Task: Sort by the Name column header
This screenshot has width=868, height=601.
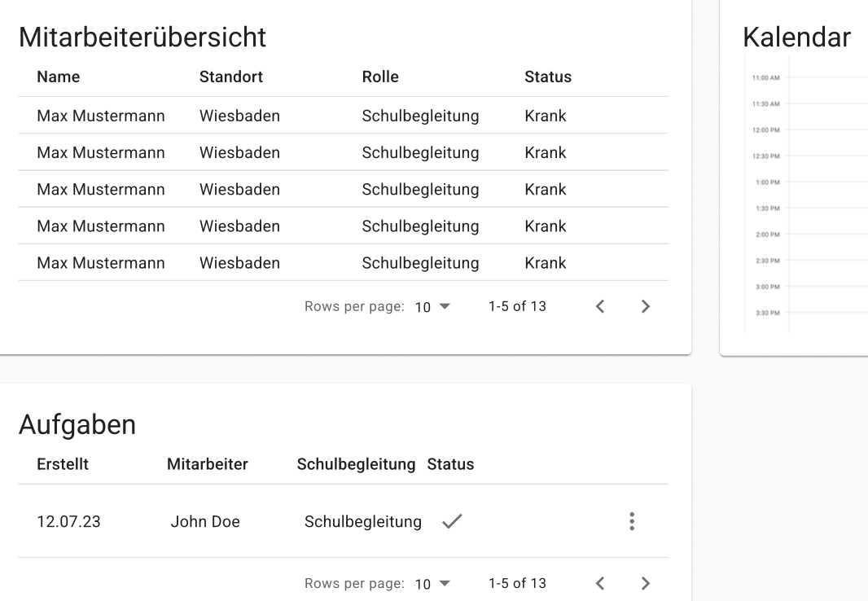Action: (x=58, y=77)
